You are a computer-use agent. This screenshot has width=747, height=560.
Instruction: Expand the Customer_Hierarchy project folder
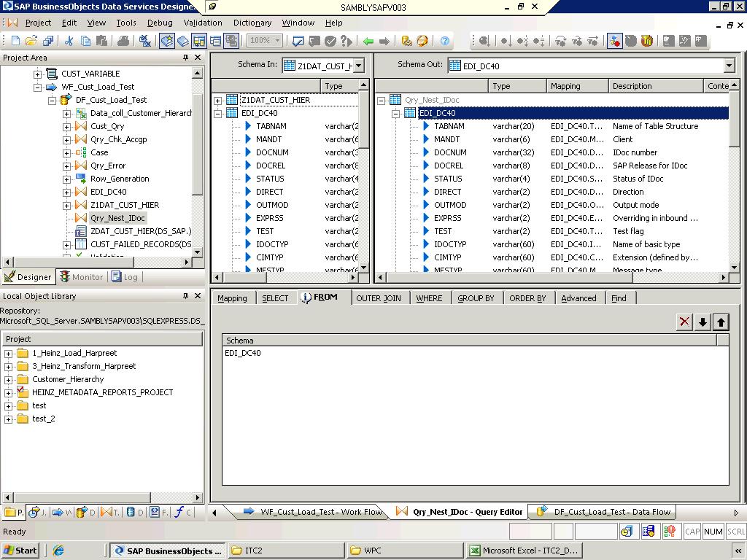pyautogui.click(x=8, y=380)
